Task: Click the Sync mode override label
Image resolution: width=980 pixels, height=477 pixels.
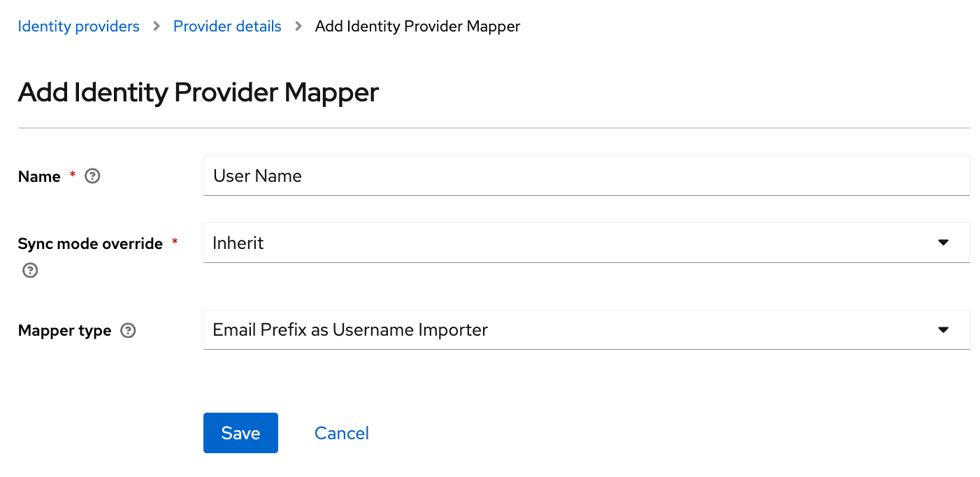Action: point(90,243)
